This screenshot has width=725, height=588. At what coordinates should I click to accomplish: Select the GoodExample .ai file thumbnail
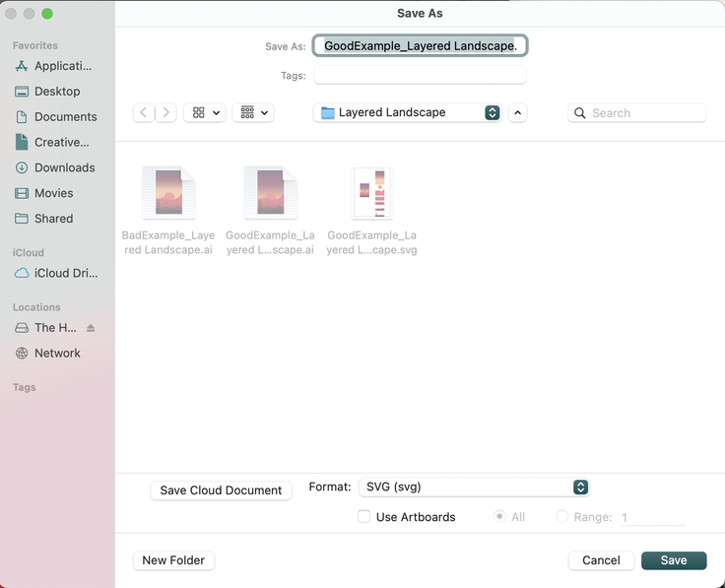pyautogui.click(x=271, y=192)
